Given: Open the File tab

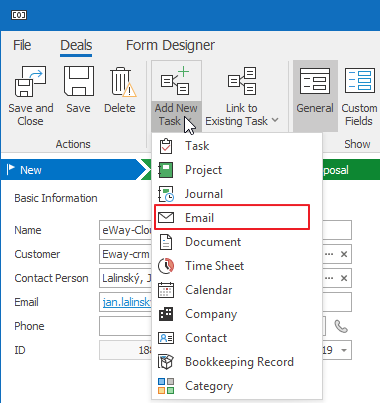Looking at the screenshot, I should (22, 45).
